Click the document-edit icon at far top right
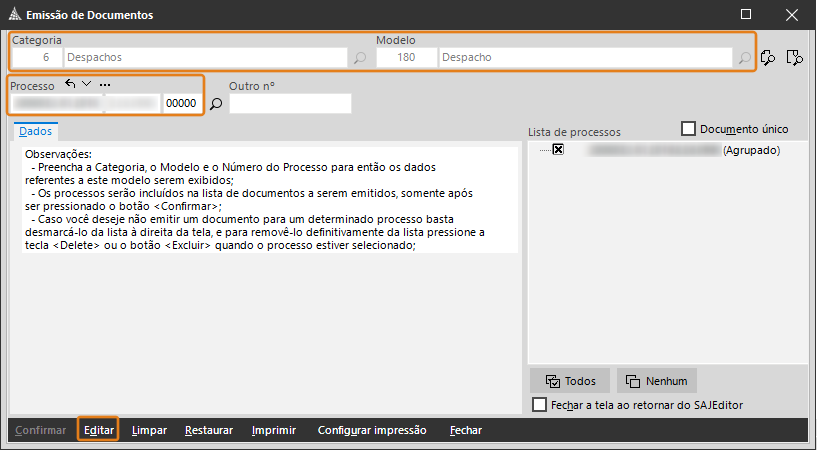Screen dimensions: 817x450 [795, 57]
